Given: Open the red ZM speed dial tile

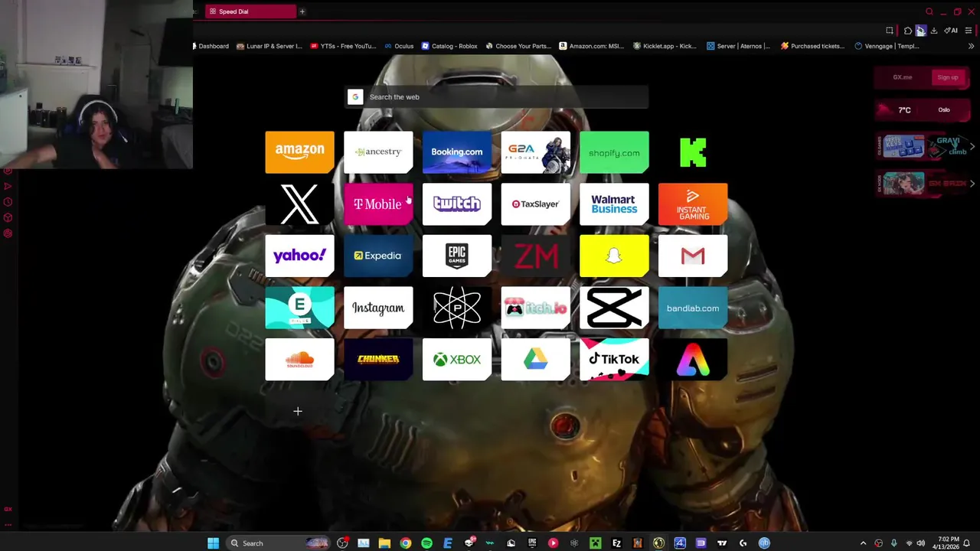Looking at the screenshot, I should [535, 256].
